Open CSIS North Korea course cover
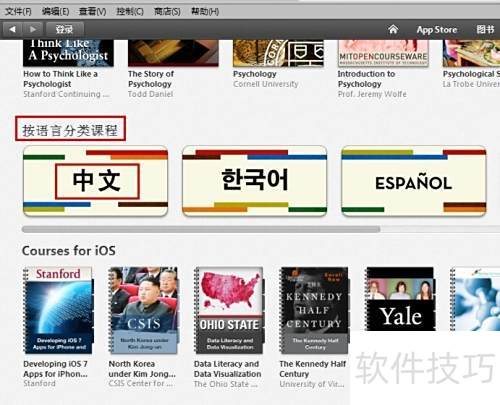The width and height of the screenshot is (500, 405). pyautogui.click(x=143, y=310)
